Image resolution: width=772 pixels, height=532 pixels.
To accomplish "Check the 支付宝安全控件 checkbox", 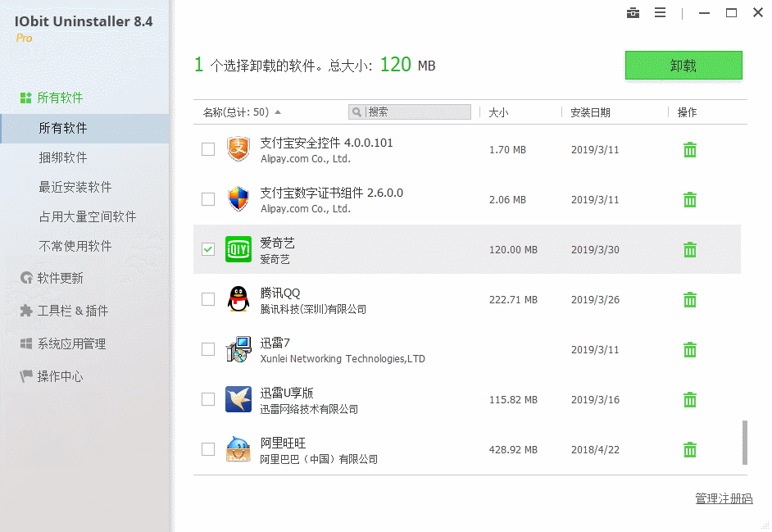I will pos(208,149).
